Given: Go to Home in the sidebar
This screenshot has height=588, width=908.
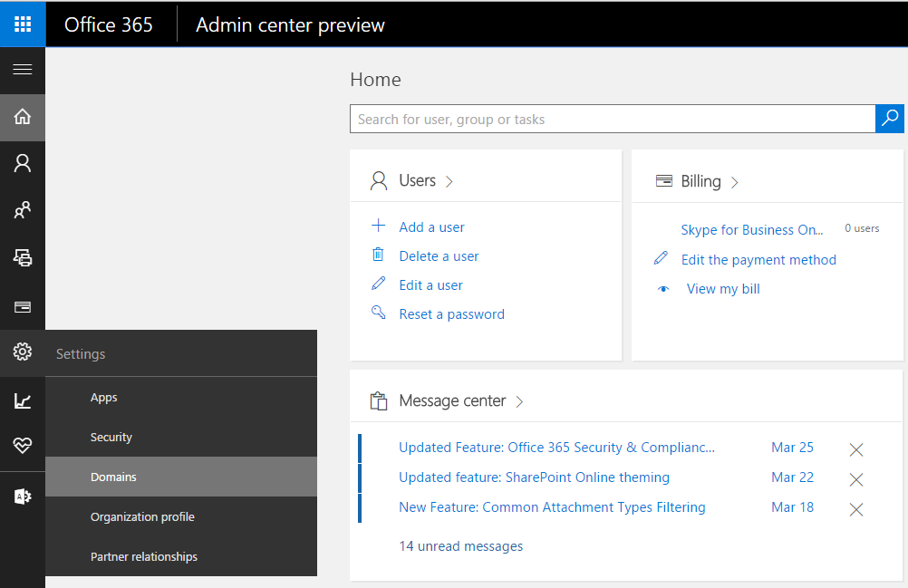Looking at the screenshot, I should 23,117.
